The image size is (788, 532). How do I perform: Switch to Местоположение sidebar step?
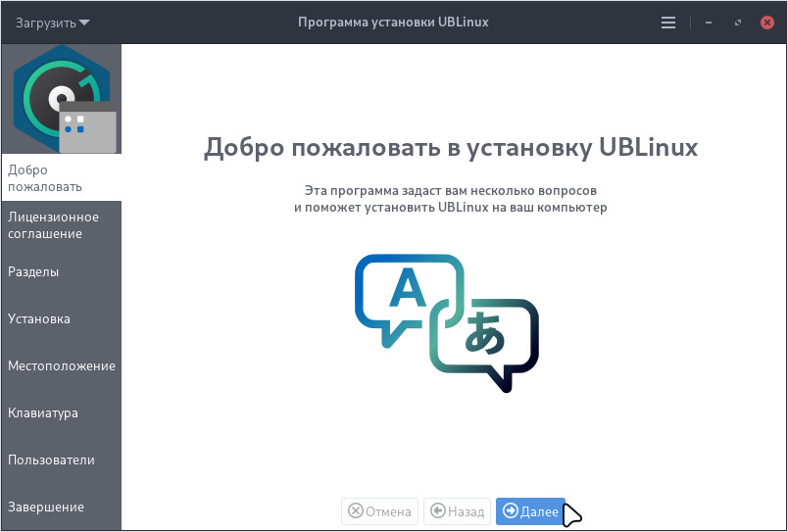click(x=62, y=365)
